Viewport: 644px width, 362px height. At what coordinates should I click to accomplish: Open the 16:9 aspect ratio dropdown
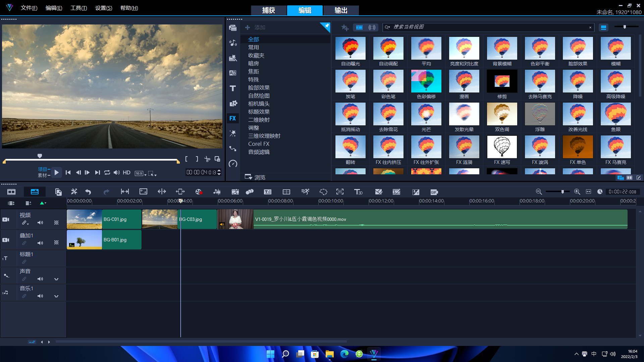coord(141,173)
